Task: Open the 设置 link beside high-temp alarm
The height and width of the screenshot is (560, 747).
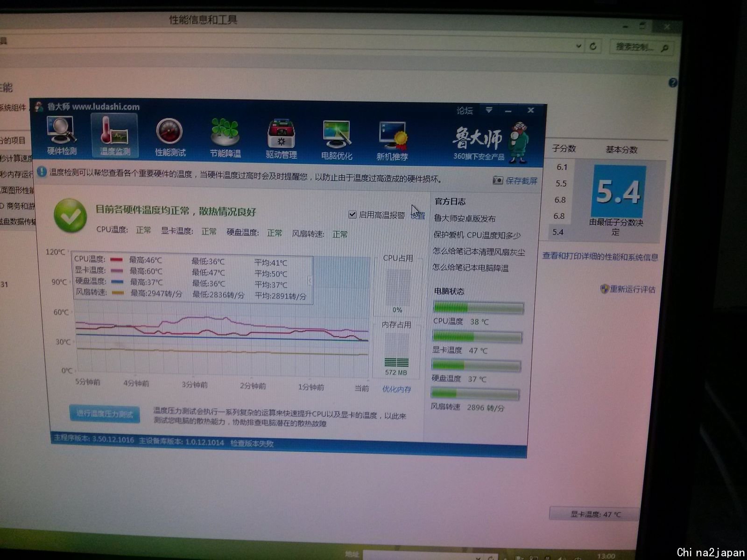Action: 418,216
